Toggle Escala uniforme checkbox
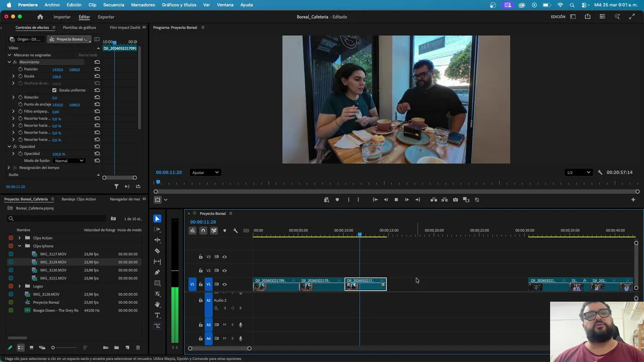This screenshot has height=362, width=644. pos(54,90)
